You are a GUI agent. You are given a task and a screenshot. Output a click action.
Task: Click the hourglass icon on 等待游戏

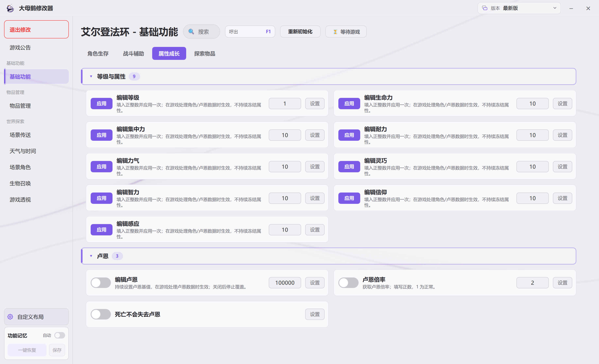tap(335, 32)
